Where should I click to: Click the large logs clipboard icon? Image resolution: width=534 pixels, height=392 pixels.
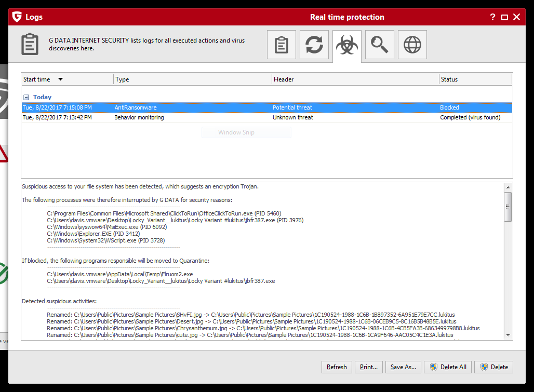[30, 44]
